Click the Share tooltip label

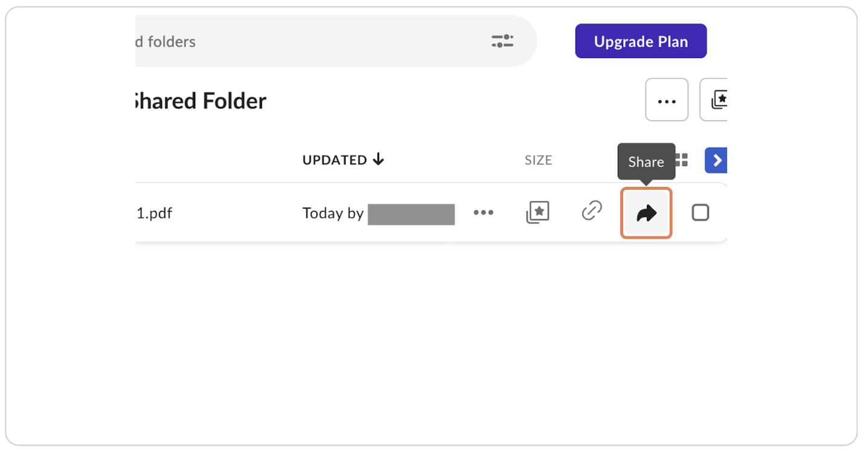(x=646, y=161)
